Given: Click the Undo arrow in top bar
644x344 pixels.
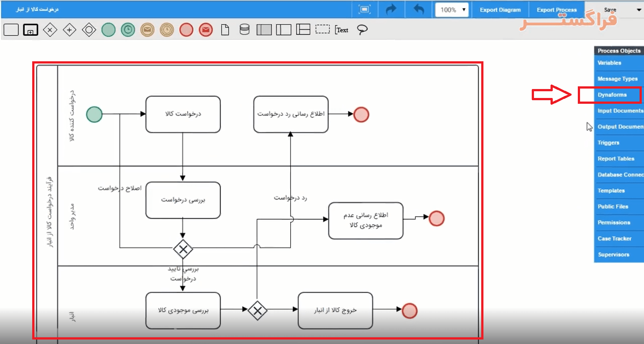Looking at the screenshot, I should click(x=419, y=9).
